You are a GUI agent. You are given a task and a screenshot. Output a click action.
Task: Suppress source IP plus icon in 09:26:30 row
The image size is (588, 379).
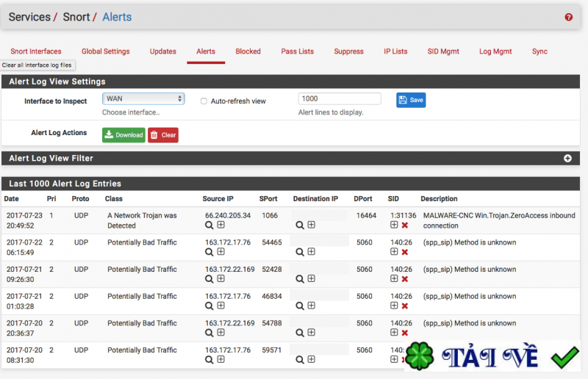point(221,278)
